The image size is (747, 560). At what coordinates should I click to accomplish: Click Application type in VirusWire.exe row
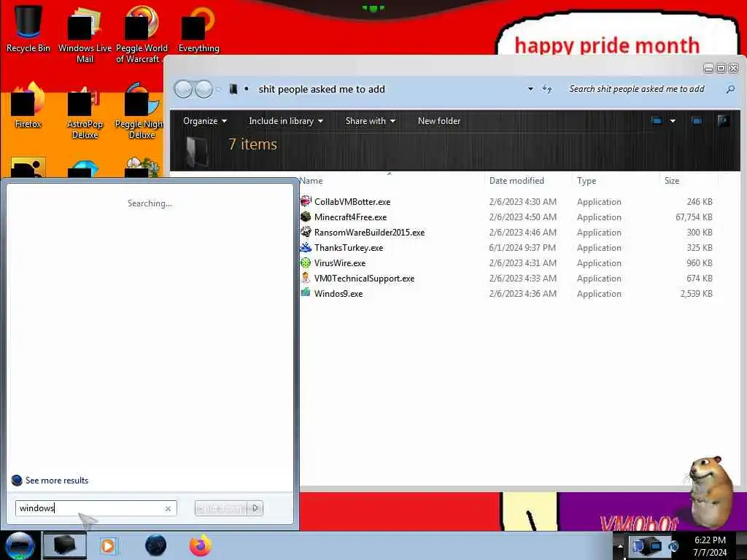[599, 262]
